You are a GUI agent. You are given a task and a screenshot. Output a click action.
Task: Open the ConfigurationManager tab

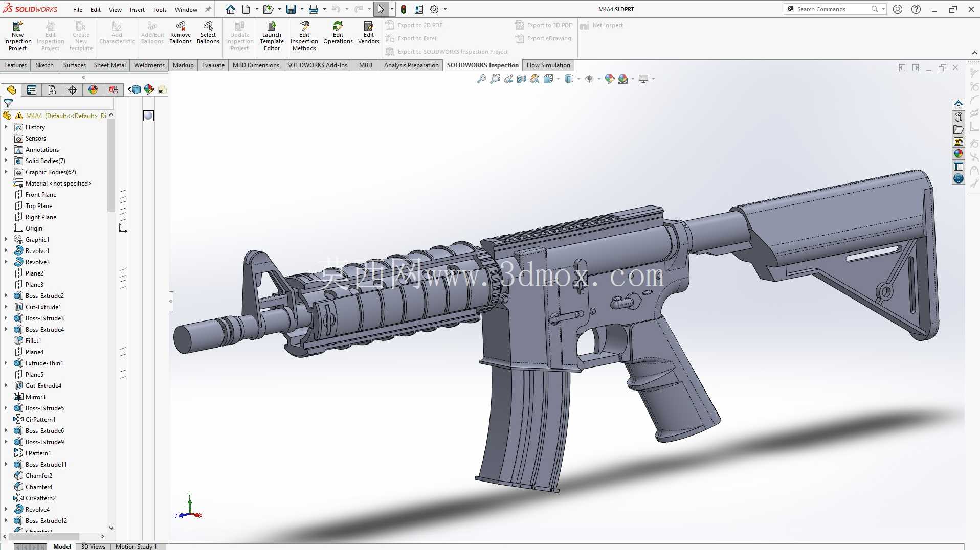pyautogui.click(x=52, y=90)
